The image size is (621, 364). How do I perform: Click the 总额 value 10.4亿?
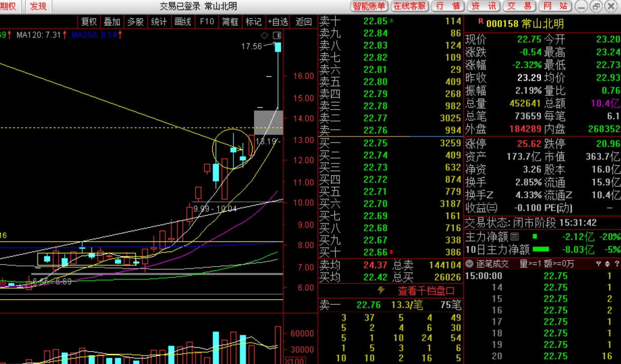(x=606, y=103)
